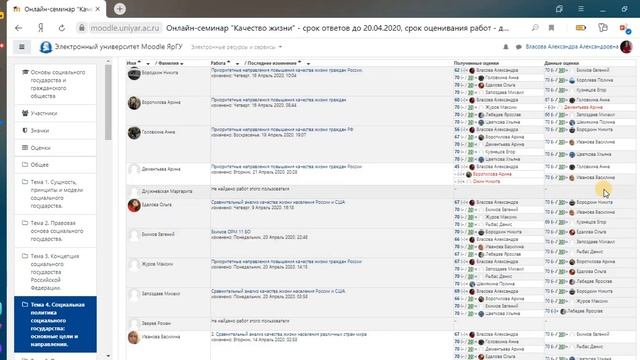The width and height of the screenshot is (640, 360).
Task: Sort by Последние изменения ascending arrow
Action: [x=300, y=62]
